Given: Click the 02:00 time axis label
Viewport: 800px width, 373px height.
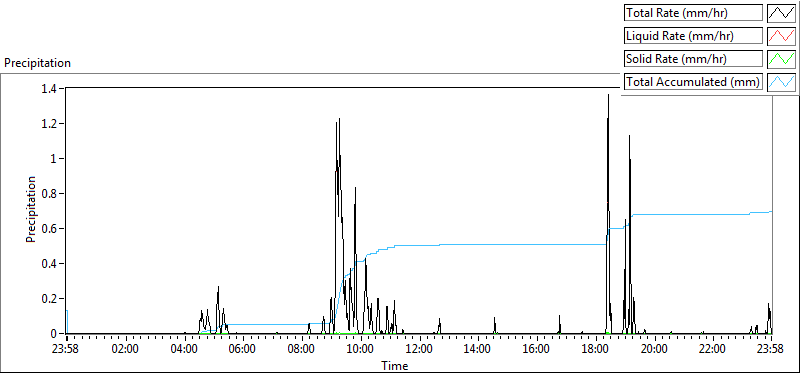Looking at the screenshot, I should pos(126,350).
